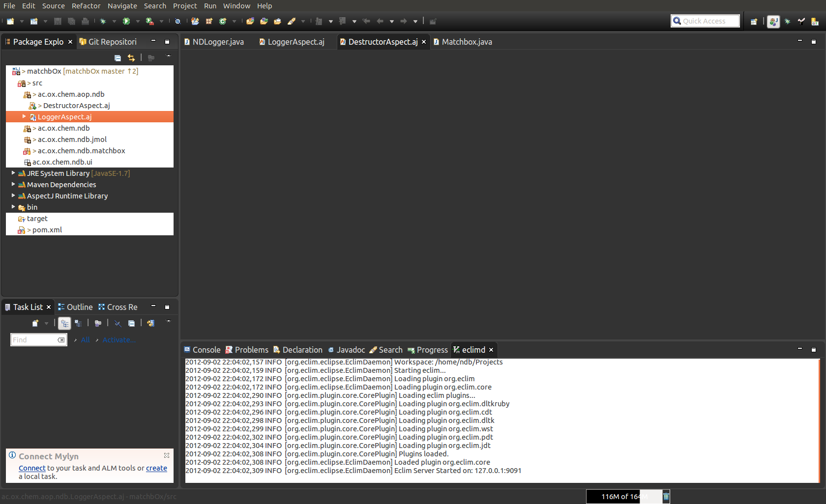This screenshot has height=504, width=826.
Task: Click the Run icon in the toolbar
Action: tap(127, 21)
